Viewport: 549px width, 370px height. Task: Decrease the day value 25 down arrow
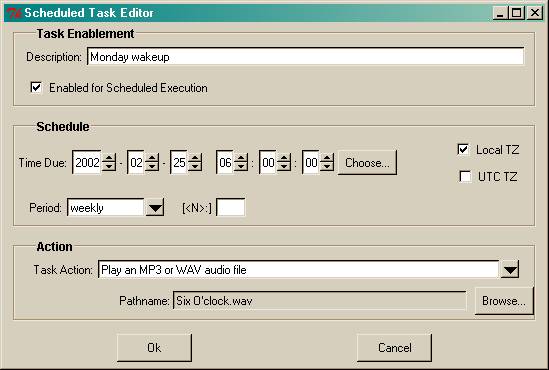(195, 167)
